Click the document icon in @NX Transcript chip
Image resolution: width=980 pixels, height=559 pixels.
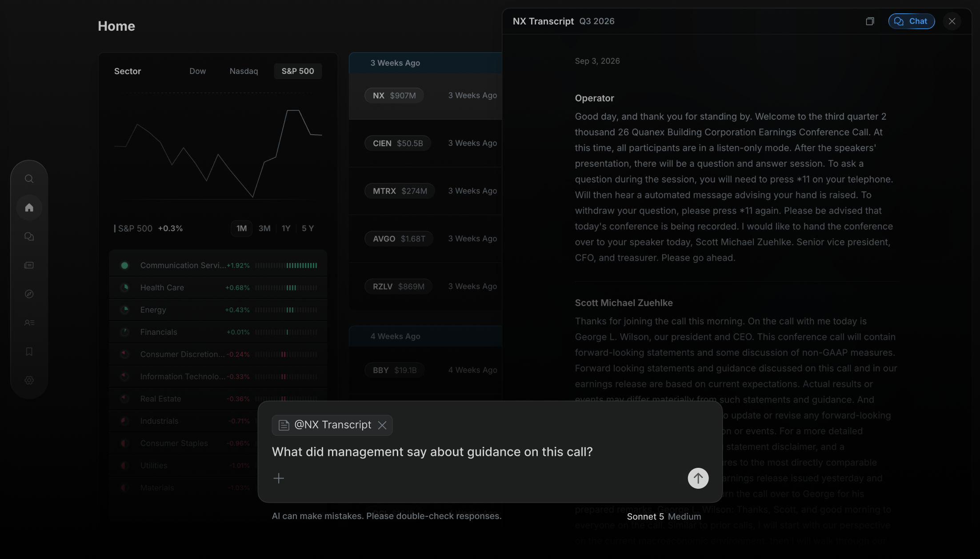pyautogui.click(x=284, y=425)
